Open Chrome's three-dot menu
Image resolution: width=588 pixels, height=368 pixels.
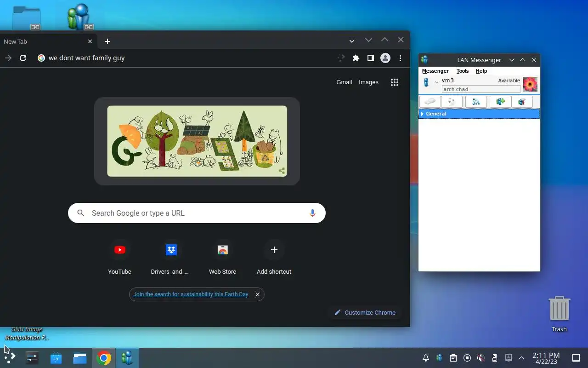click(400, 58)
